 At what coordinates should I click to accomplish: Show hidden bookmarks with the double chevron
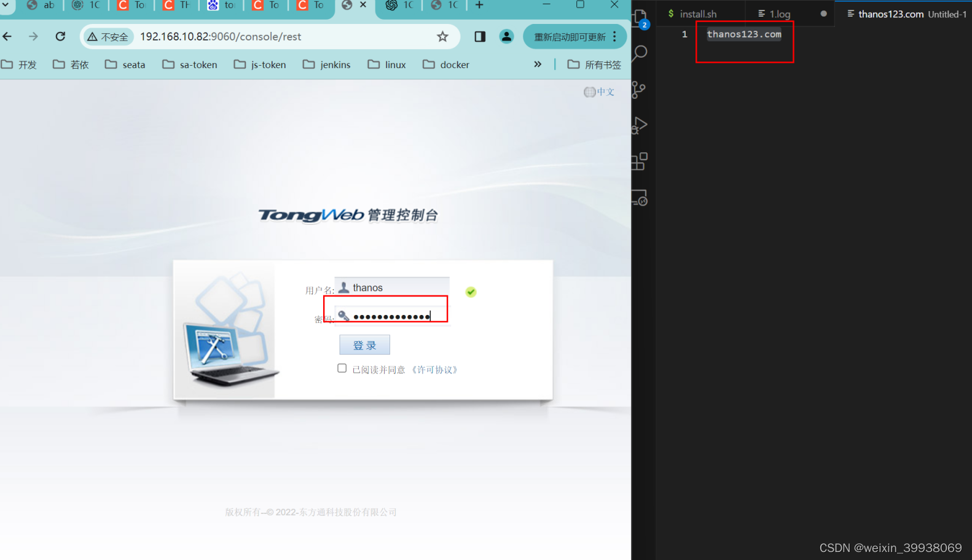point(538,64)
